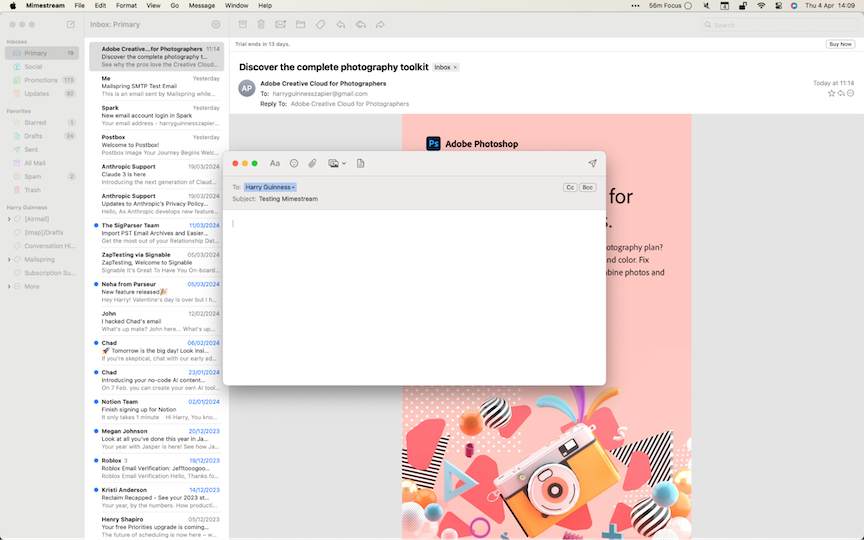The width and height of the screenshot is (864, 540).
Task: Open the Go menu
Action: [175, 6]
